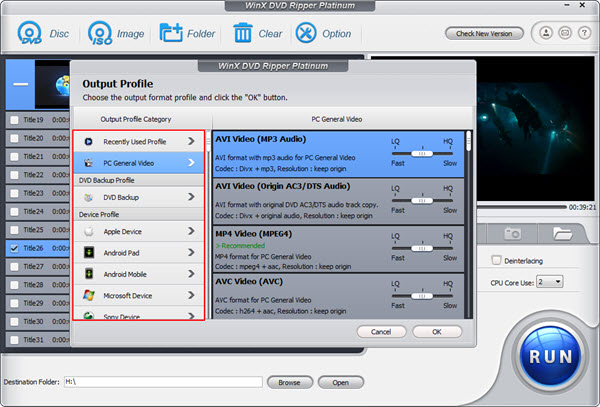The width and height of the screenshot is (600, 407).
Task: Click the Apple Device icon
Action: (88, 231)
